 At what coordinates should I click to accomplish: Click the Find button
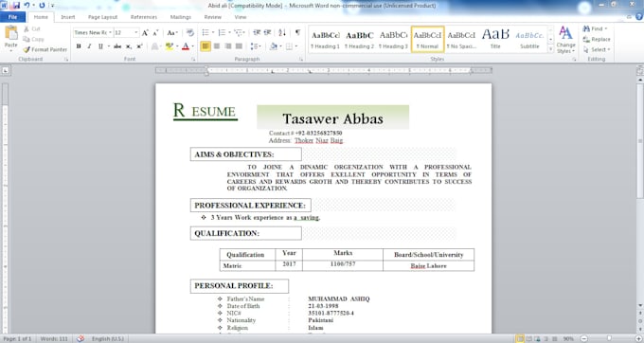(595, 28)
